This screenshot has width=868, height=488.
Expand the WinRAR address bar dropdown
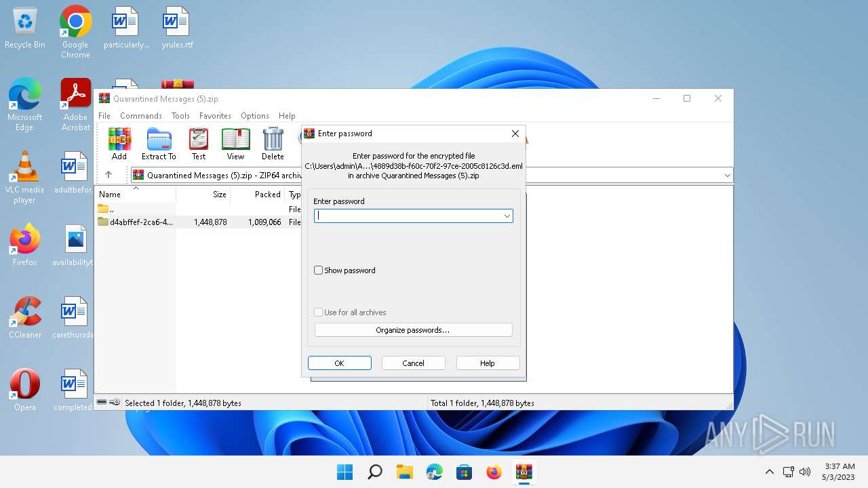(727, 176)
